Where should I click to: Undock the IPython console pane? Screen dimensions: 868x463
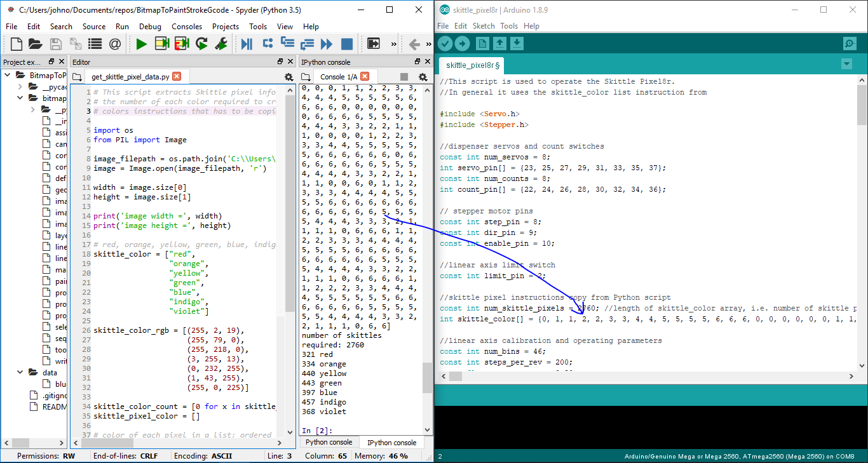click(417, 62)
